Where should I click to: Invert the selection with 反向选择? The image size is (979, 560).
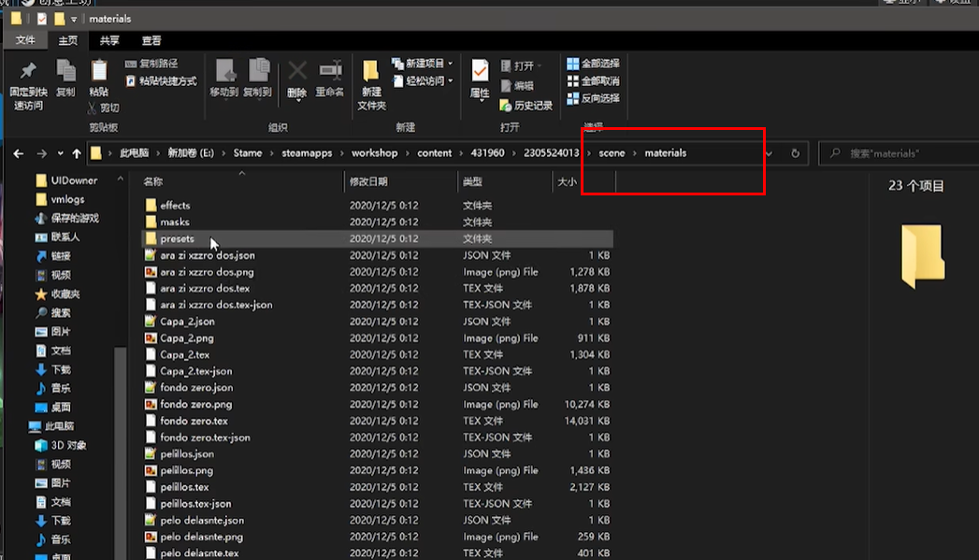(593, 98)
